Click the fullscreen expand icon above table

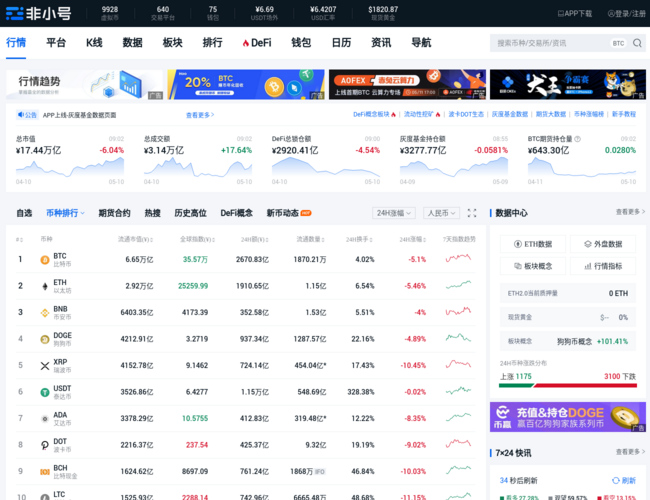tap(472, 213)
